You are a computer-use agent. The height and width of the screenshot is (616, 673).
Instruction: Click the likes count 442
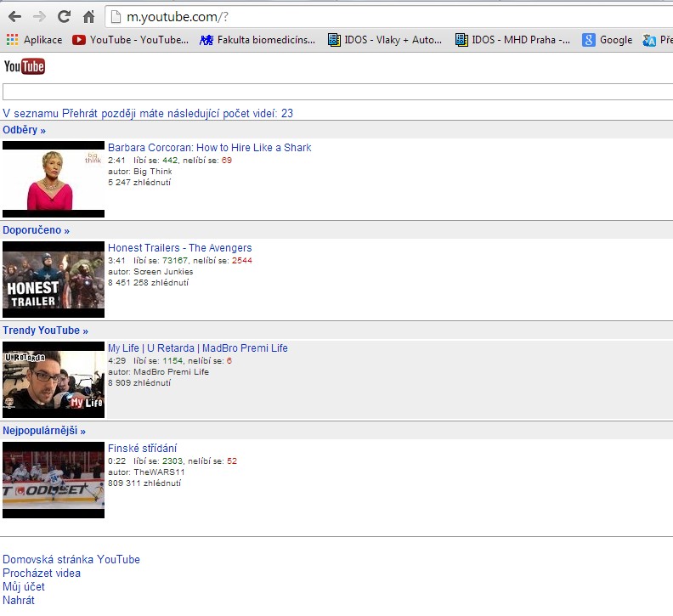(170, 160)
